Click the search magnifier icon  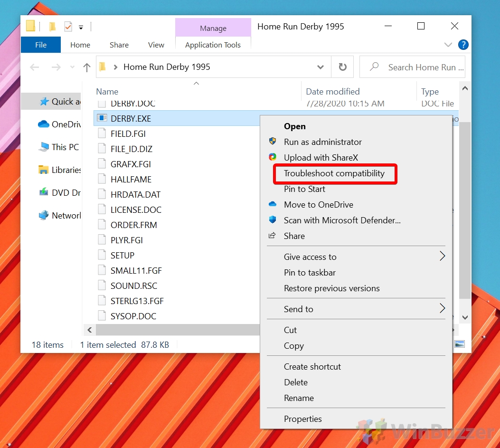pyautogui.click(x=374, y=67)
